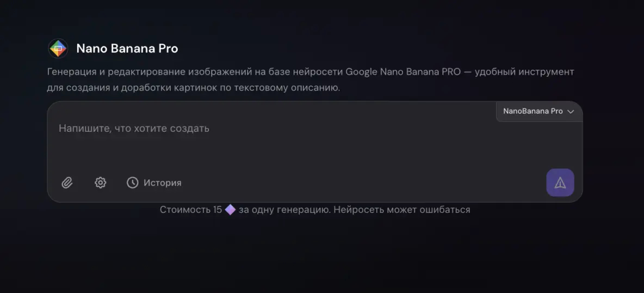Click the "Nano Banana Pro" heading
This screenshot has height=293, width=644.
[127, 48]
